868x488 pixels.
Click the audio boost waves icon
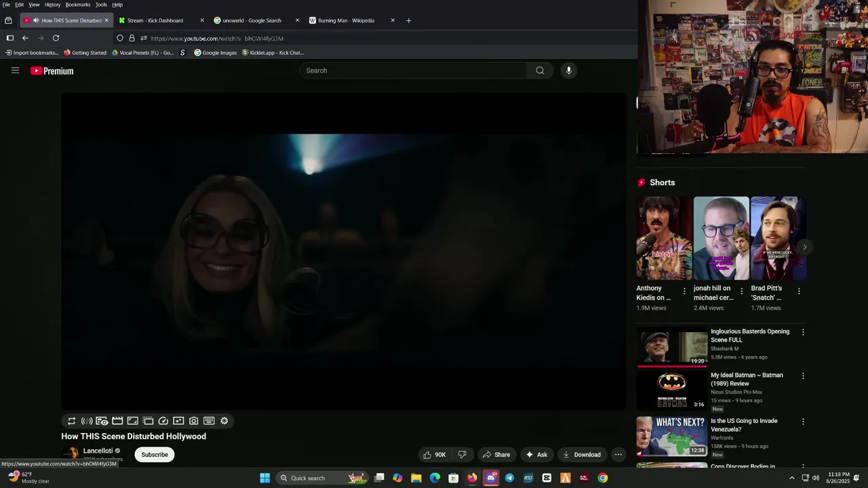coord(87,421)
